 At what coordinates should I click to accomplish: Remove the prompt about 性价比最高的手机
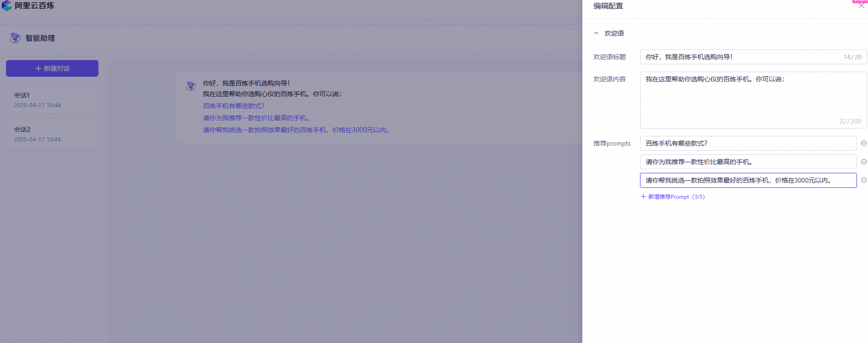[x=863, y=162]
